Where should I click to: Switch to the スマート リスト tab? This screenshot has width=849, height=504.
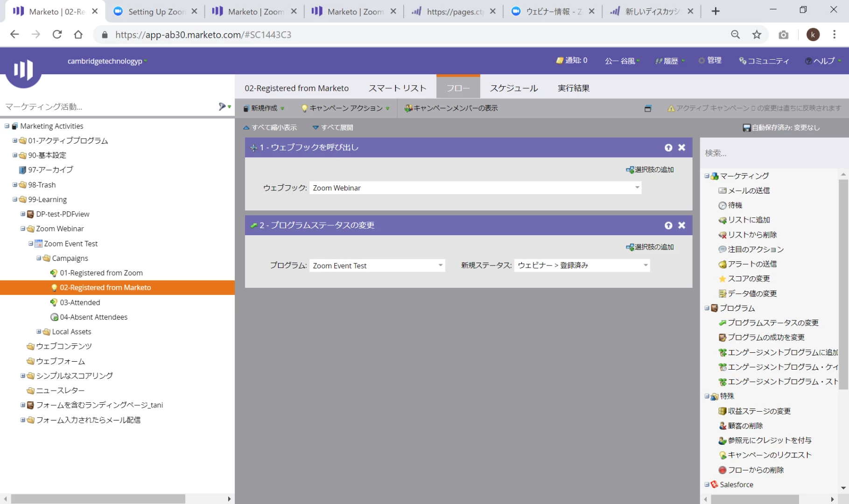click(x=397, y=88)
